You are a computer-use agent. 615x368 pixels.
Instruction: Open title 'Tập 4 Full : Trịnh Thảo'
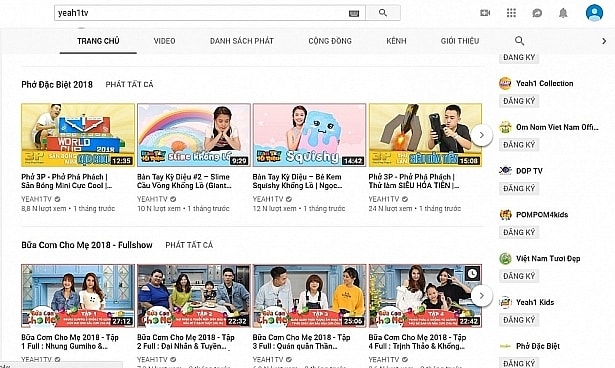tap(417, 342)
